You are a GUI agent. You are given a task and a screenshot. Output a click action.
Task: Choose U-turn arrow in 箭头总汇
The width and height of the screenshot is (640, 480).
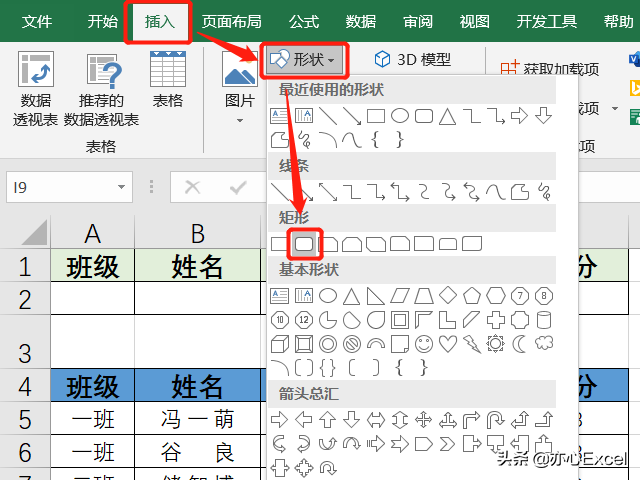(x=496, y=419)
